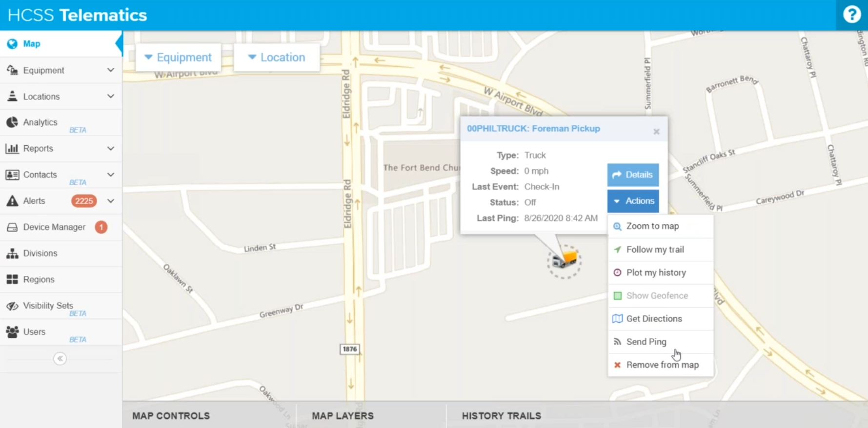Open the Map Layers panel tab

(x=343, y=416)
